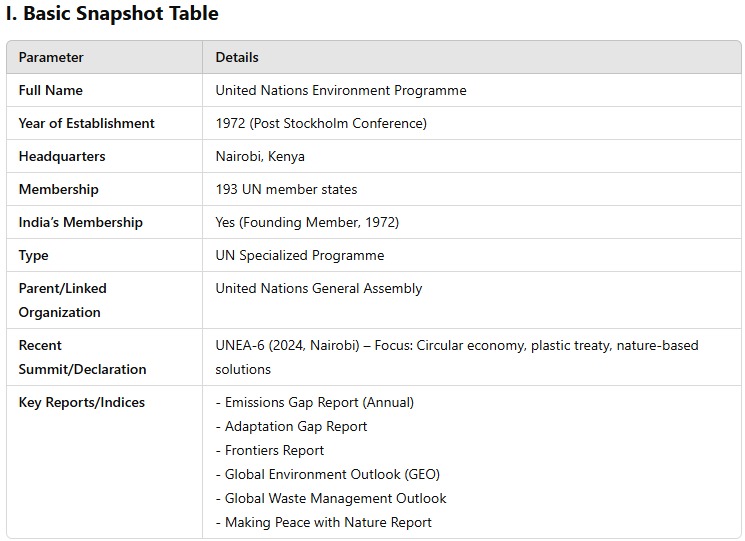This screenshot has height=541, width=745.
Task: Select the 'Parameter' column header
Action: pos(51,57)
